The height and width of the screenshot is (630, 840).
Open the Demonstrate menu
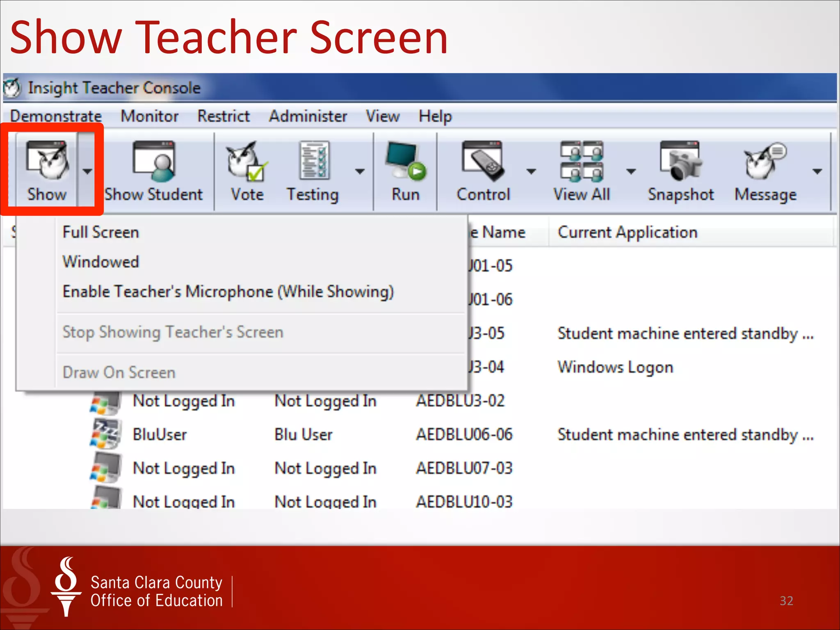click(56, 116)
